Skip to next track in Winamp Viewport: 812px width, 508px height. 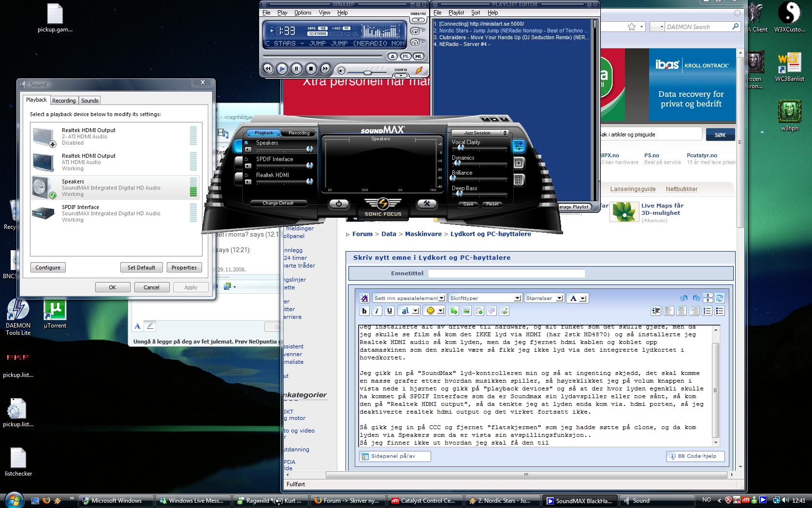coord(326,69)
